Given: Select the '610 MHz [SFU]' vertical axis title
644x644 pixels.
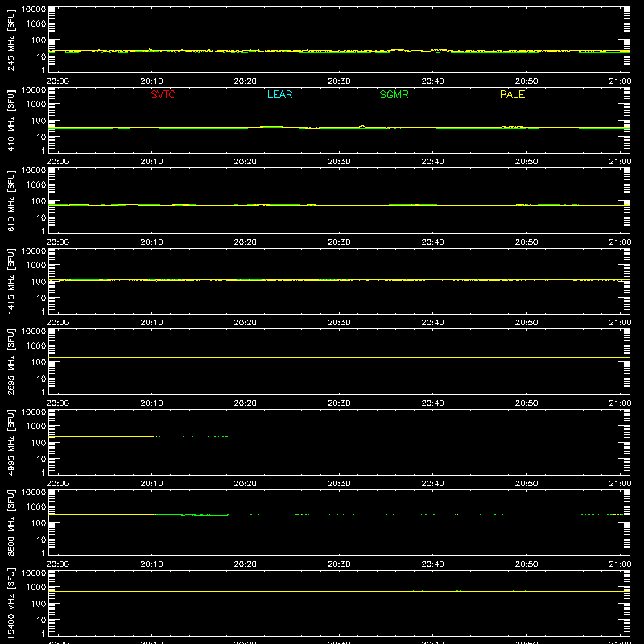Looking at the screenshot, I should (10, 200).
